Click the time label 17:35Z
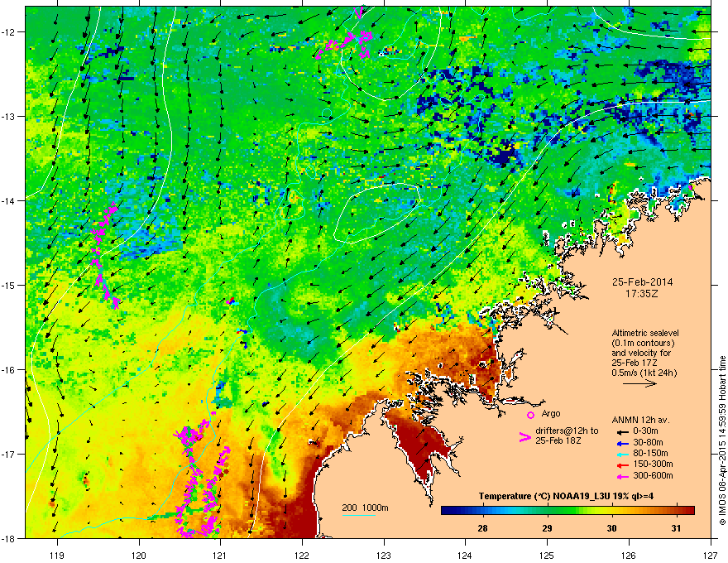The image size is (728, 563). click(642, 294)
